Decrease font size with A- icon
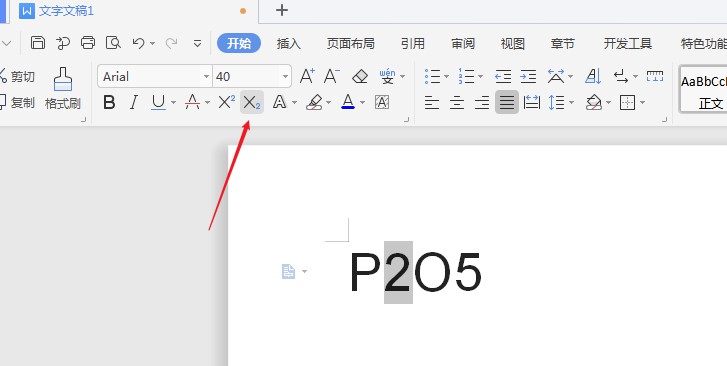Image resolution: width=727 pixels, height=366 pixels. pyautogui.click(x=332, y=76)
